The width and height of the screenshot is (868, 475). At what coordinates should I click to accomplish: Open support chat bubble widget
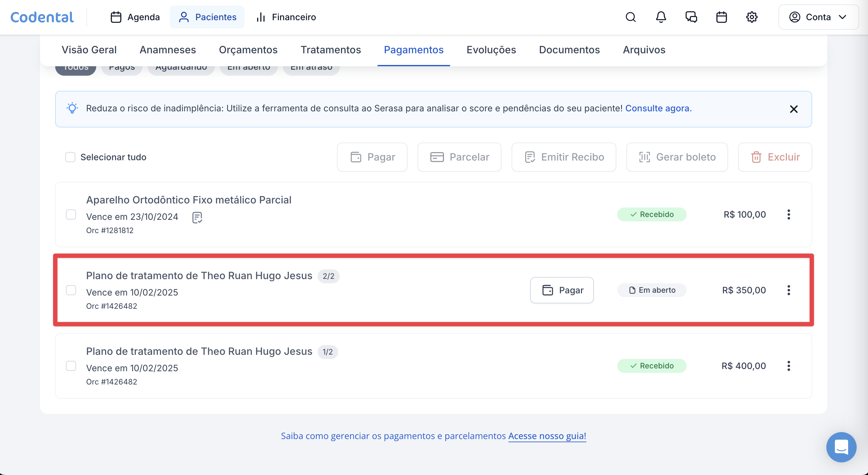coord(841,447)
